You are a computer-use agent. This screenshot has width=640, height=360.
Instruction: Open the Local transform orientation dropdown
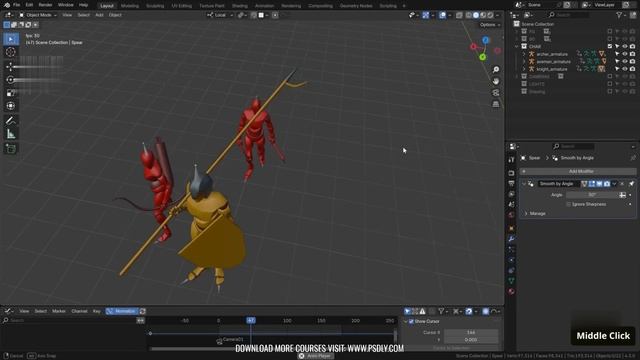220,15
